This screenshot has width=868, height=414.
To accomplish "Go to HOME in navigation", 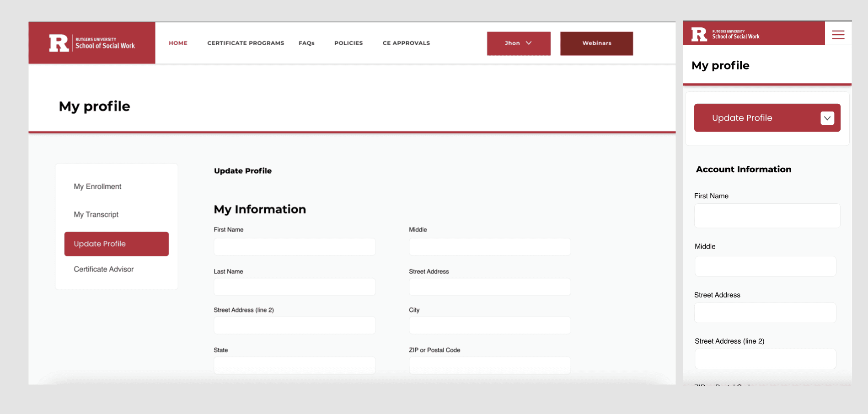I will (x=178, y=43).
